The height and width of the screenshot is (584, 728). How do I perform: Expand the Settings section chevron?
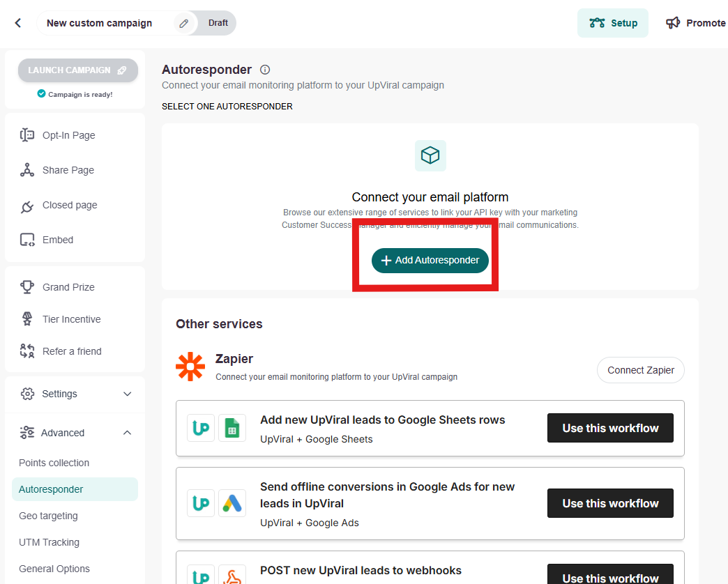click(x=127, y=394)
